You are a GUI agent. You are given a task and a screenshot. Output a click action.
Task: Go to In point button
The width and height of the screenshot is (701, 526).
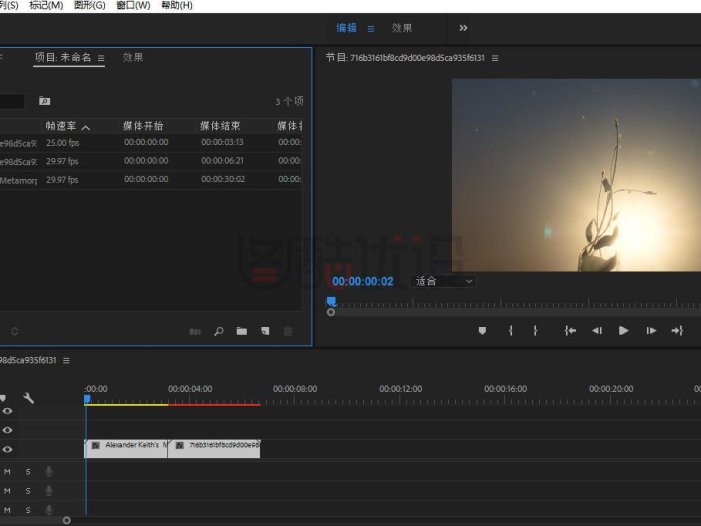(x=570, y=331)
